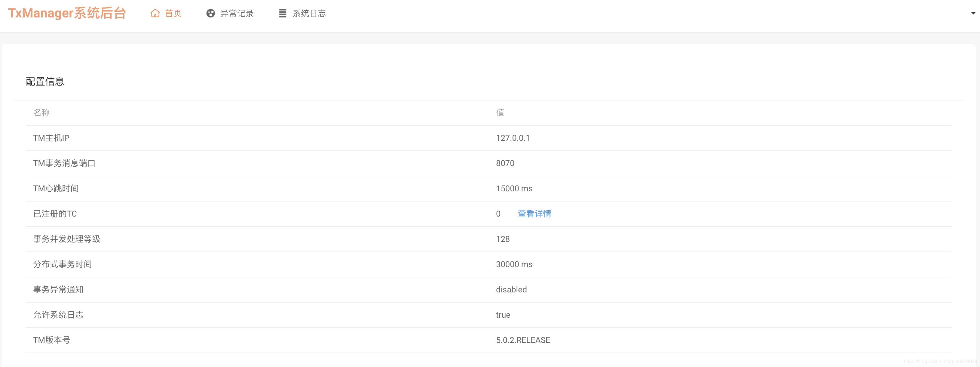Image resolution: width=980 pixels, height=367 pixels.
Task: Expand the top-right dropdown arrow
Action: pyautogui.click(x=973, y=13)
